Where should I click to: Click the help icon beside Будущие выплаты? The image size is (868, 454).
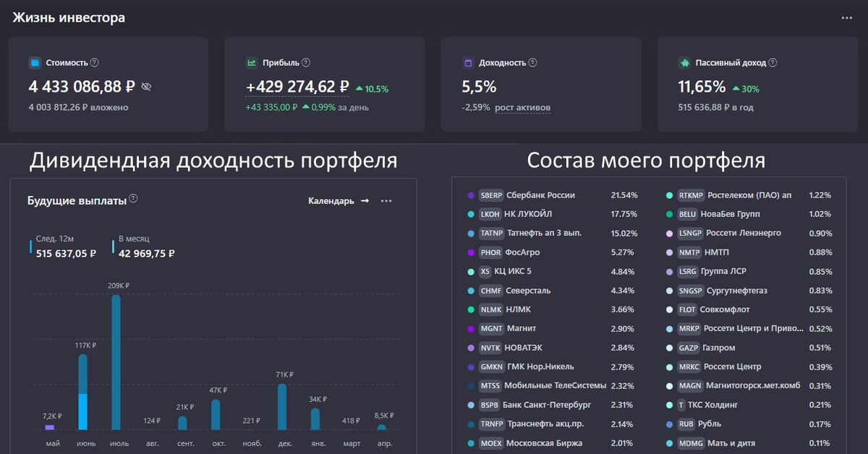point(133,200)
